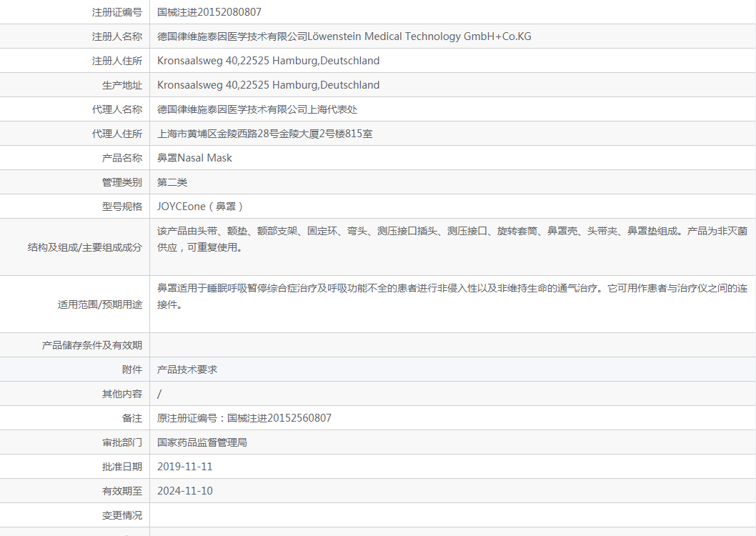Select the 生产地址 label
The height and width of the screenshot is (536, 756).
tap(122, 85)
